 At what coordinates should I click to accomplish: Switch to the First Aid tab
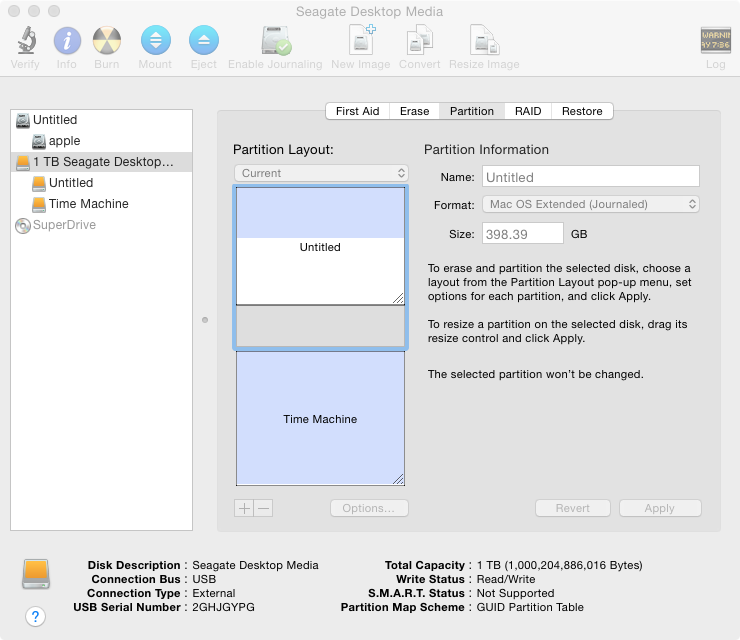point(357,111)
